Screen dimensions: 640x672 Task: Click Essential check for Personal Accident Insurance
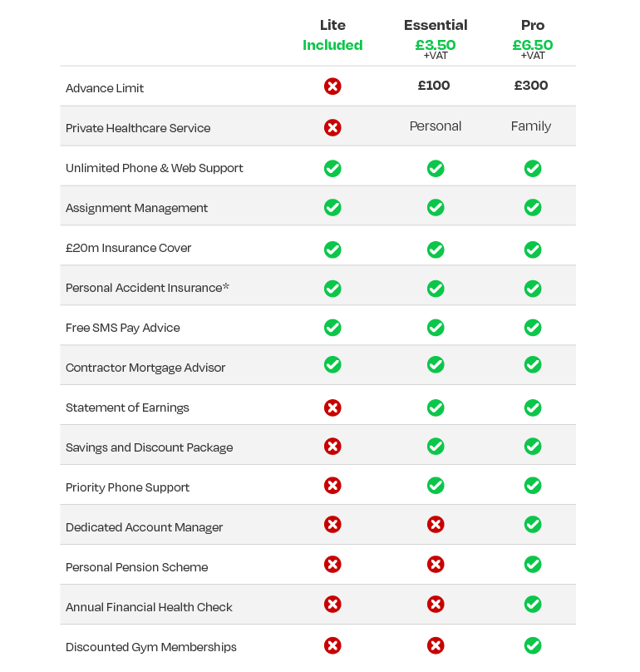436,289
